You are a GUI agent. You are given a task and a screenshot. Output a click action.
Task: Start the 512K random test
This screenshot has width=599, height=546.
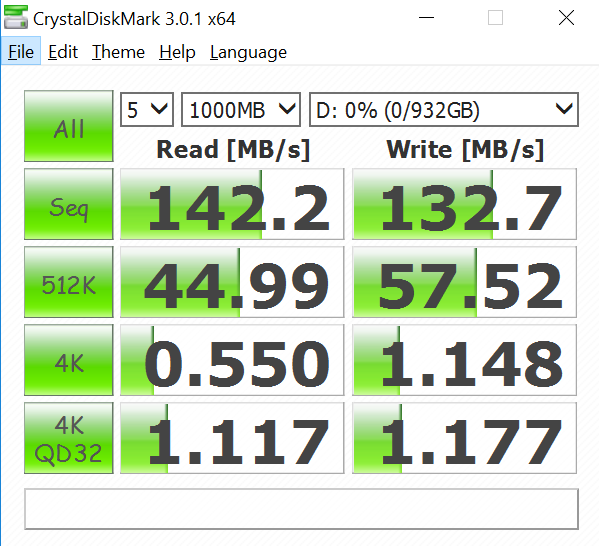tap(69, 282)
